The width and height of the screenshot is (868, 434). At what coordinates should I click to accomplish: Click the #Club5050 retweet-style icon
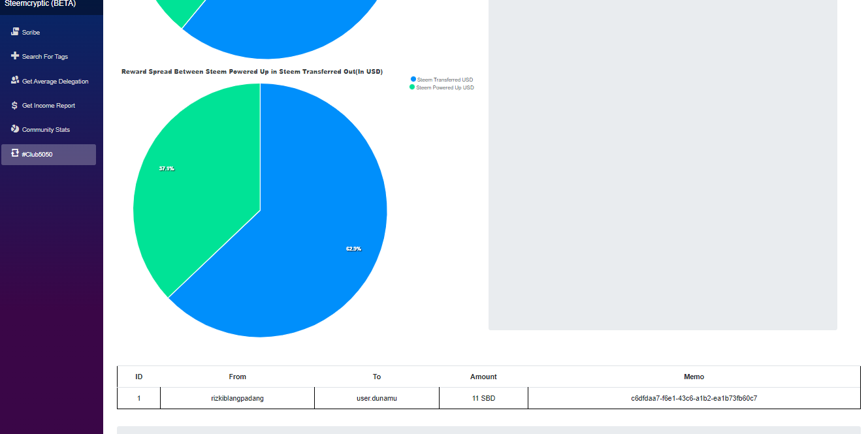coord(15,153)
